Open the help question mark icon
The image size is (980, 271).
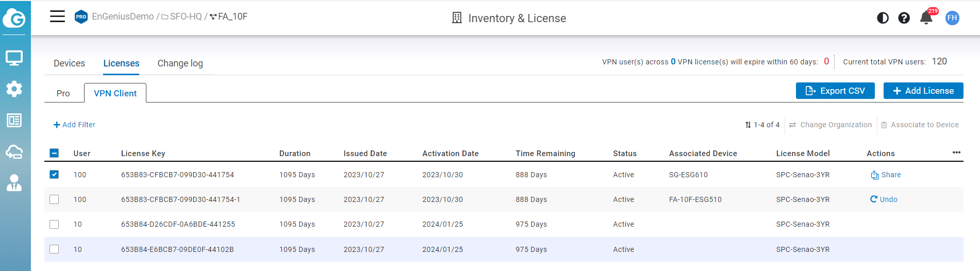[904, 18]
